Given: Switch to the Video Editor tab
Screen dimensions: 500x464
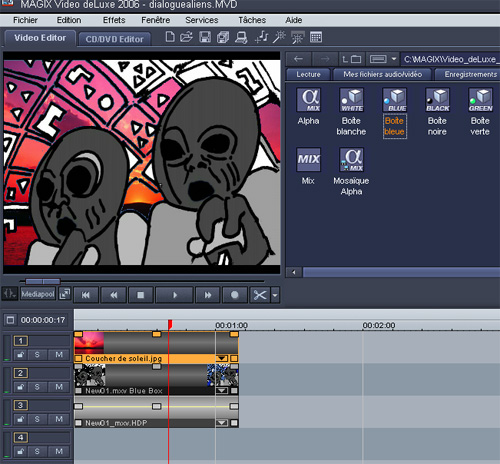Looking at the screenshot, I should pos(40,38).
